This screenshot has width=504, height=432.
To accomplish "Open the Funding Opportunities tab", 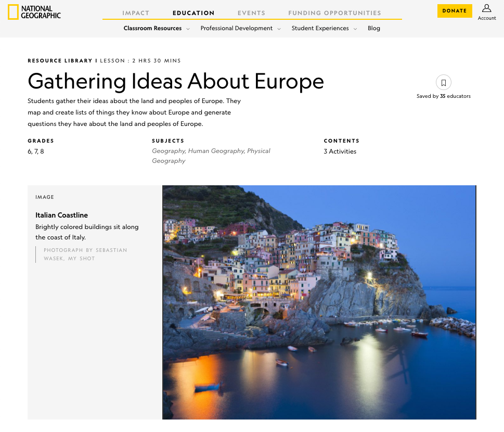I will coord(334,13).
